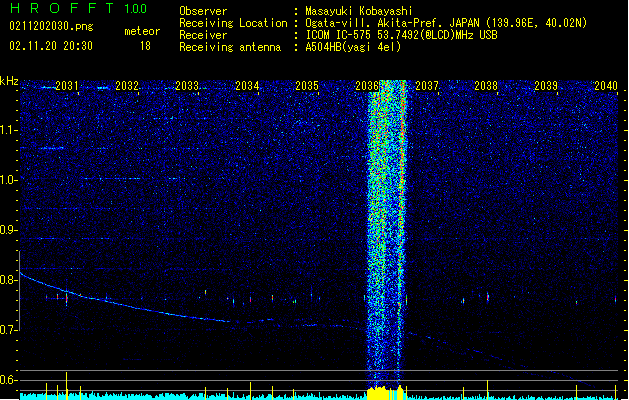The image size is (629, 400).
Task: Click the meteor count value 18
Action: pyautogui.click(x=145, y=46)
